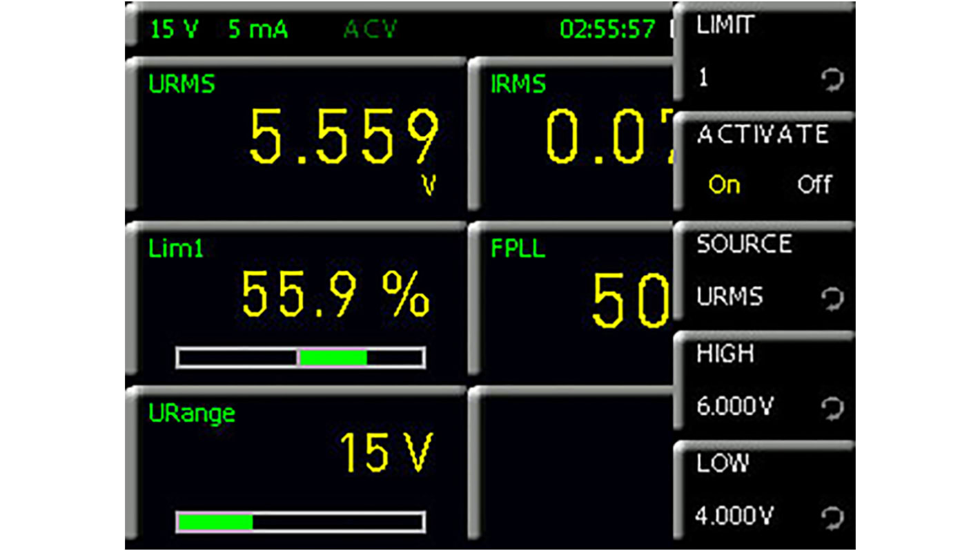Open the SOURCE URMS softkey
Viewport: 980px width, 551px height.
click(765, 273)
